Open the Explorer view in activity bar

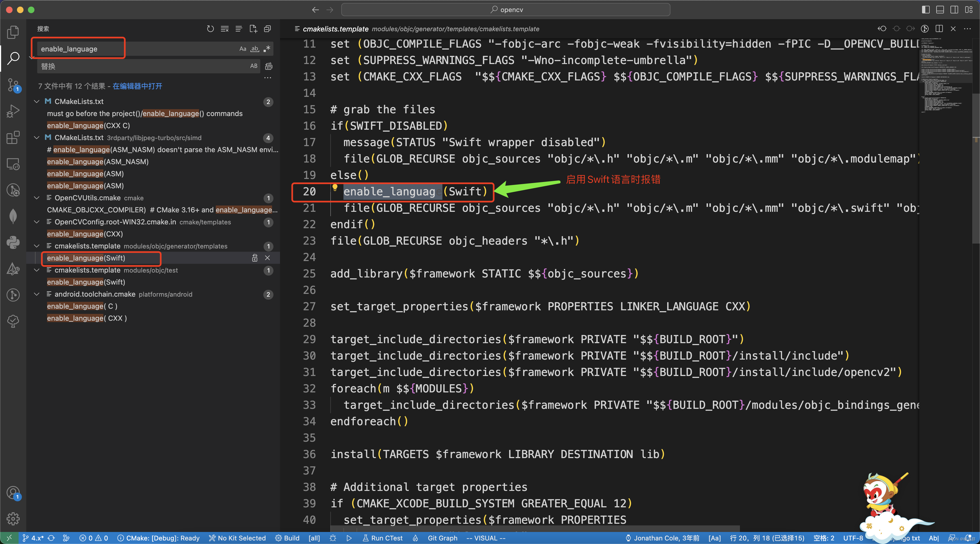[13, 32]
